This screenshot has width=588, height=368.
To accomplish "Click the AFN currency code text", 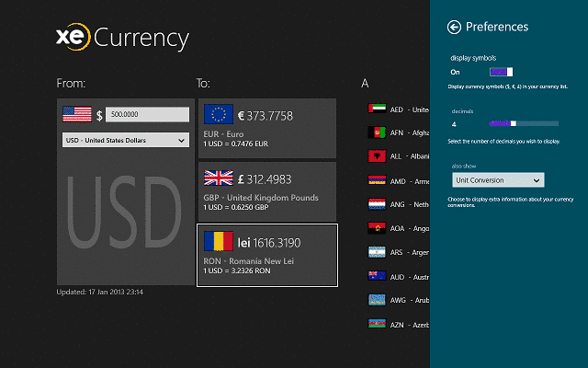I will (x=397, y=132).
